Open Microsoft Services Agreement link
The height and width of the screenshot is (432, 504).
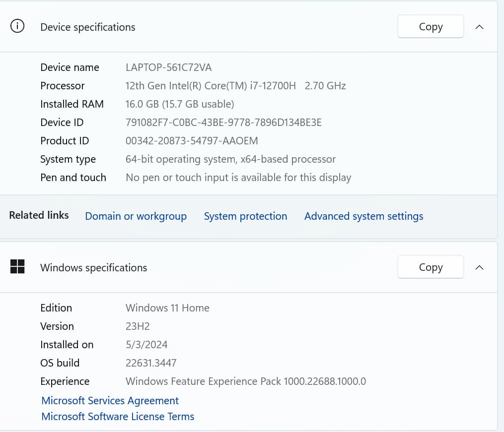click(x=110, y=401)
